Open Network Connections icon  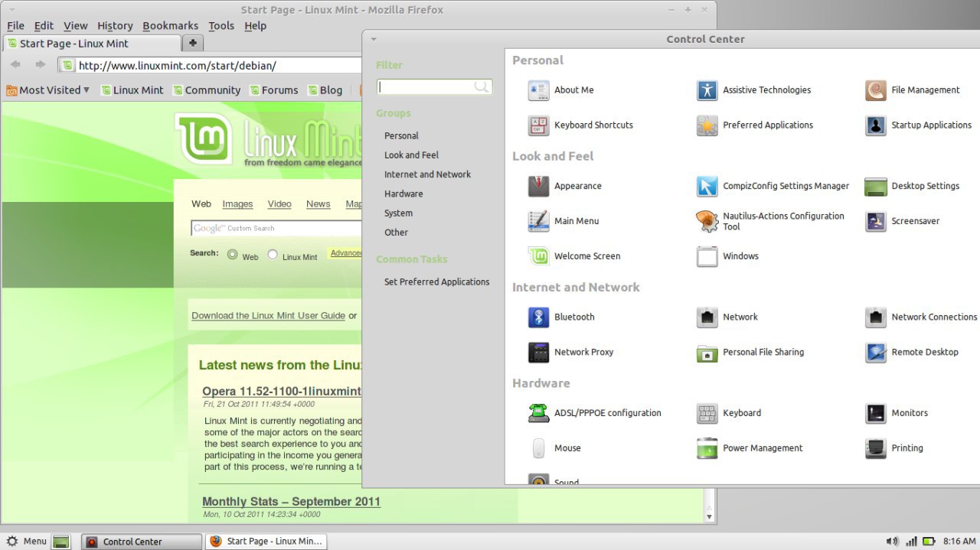pos(875,317)
